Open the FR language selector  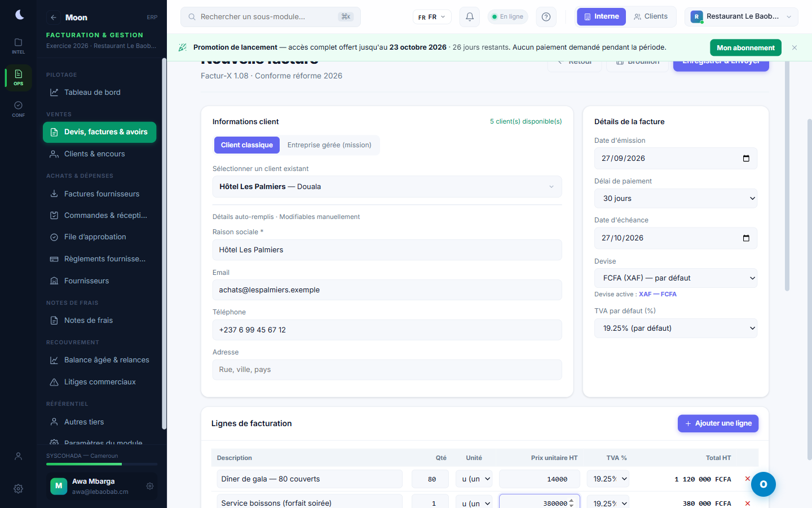click(x=432, y=17)
